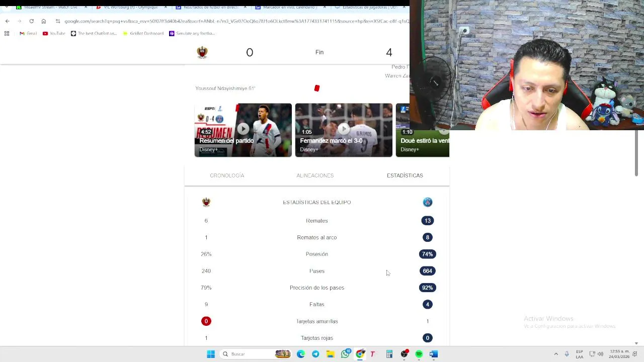The height and width of the screenshot is (362, 644).
Task: Close the MisaelHV Stream tab
Action: (x=86, y=7)
